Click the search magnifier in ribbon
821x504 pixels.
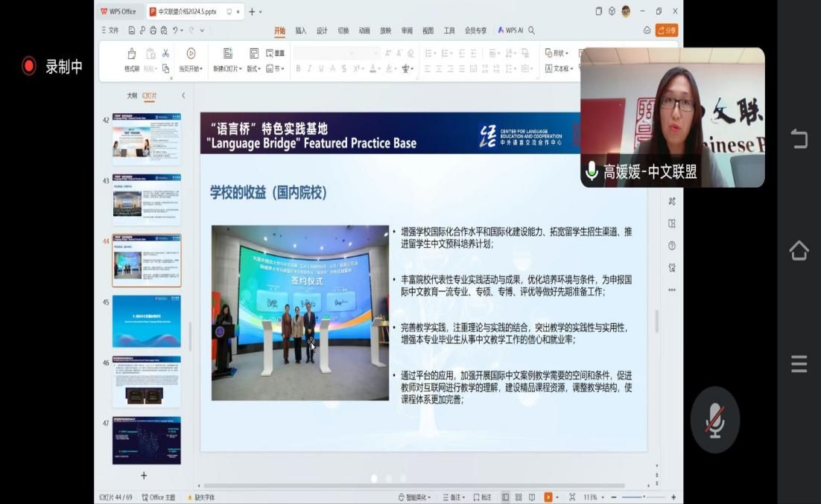[x=531, y=31]
